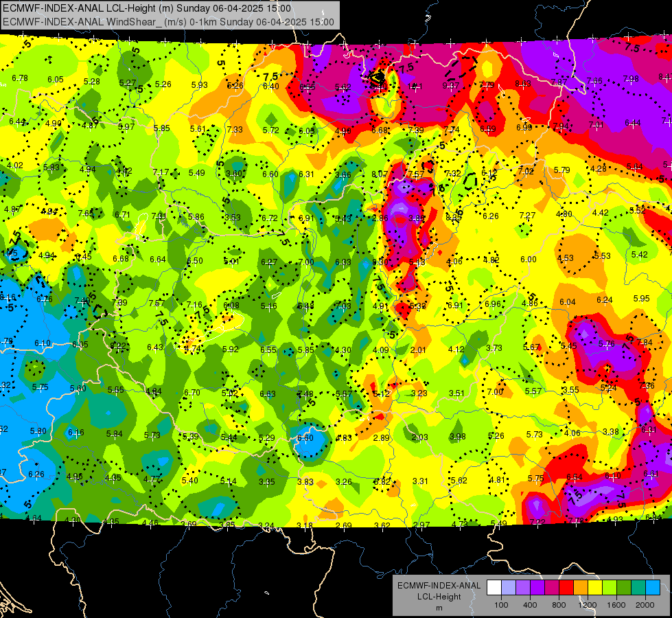Click the wind shear value 2.86
The height and width of the screenshot is (618, 672).
click(380, 218)
